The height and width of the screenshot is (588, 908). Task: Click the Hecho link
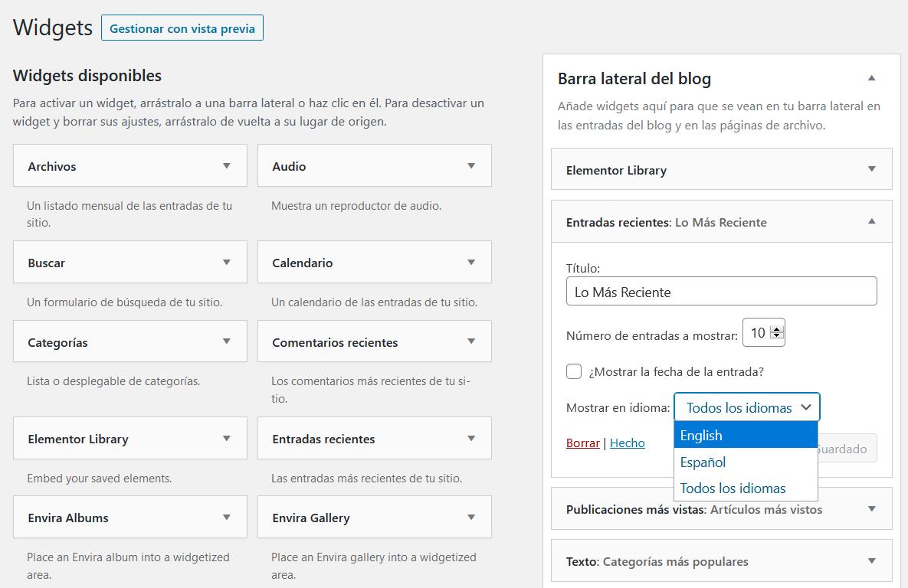click(x=627, y=443)
